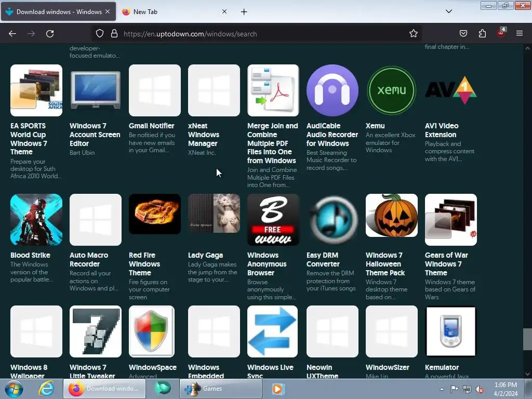Open the AV1 Video Extension icon
This screenshot has height=399, width=532.
450,90
